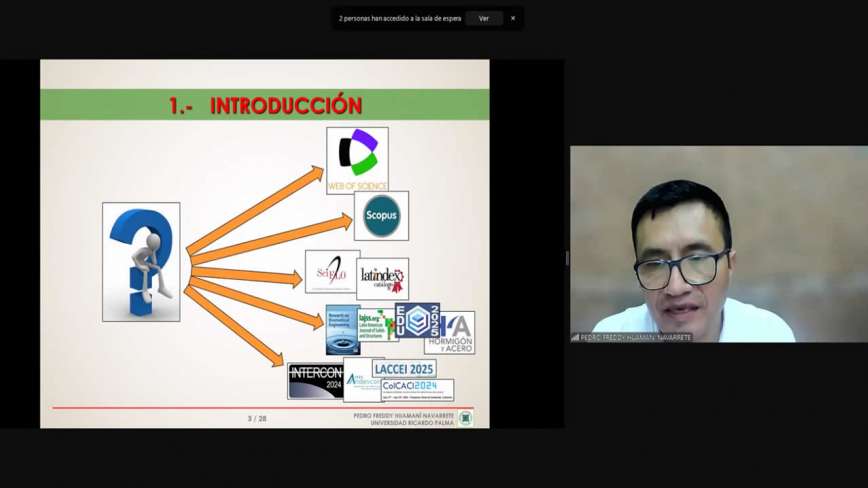The image size is (868, 488).
Task: Click the university seal icon in slide footer
Action: 466,418
